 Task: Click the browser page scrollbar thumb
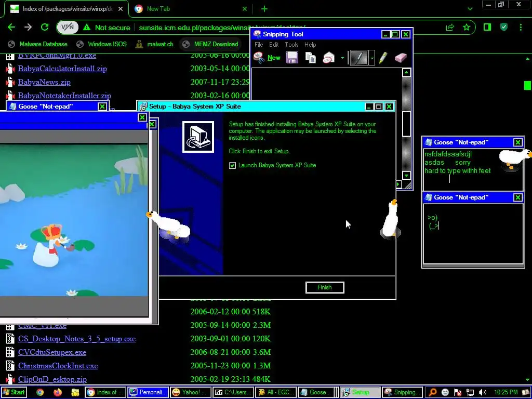pyautogui.click(x=527, y=85)
